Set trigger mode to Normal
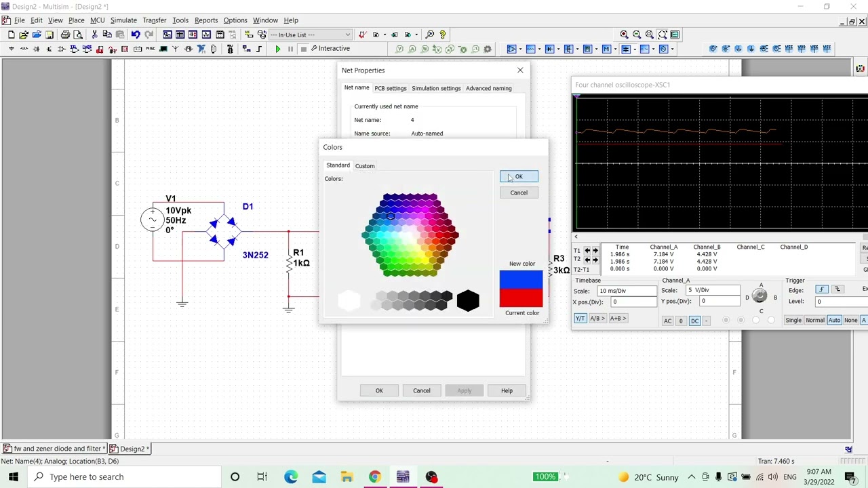The image size is (868, 488). point(814,320)
